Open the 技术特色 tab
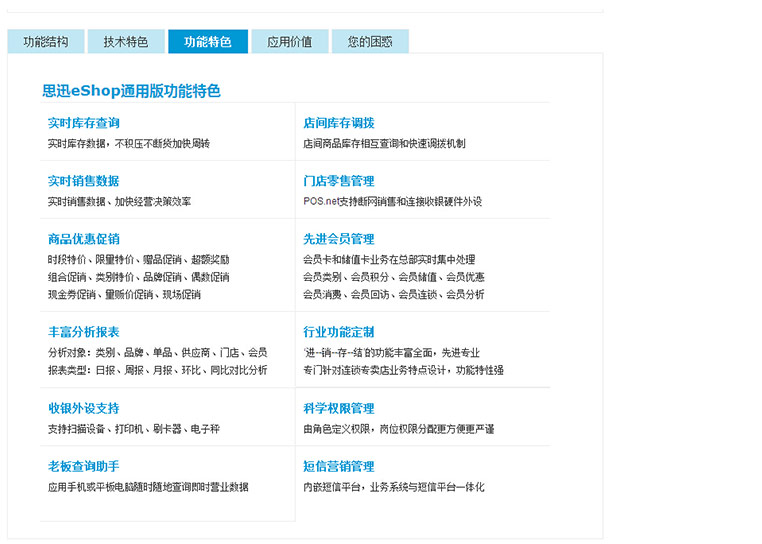This screenshot has height=544, width=762. coord(126,41)
